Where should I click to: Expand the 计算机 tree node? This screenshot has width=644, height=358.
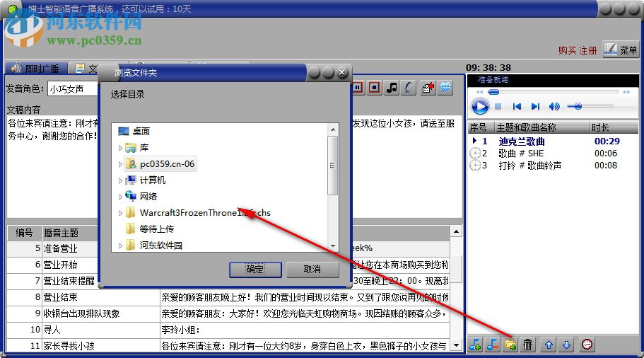point(120,180)
